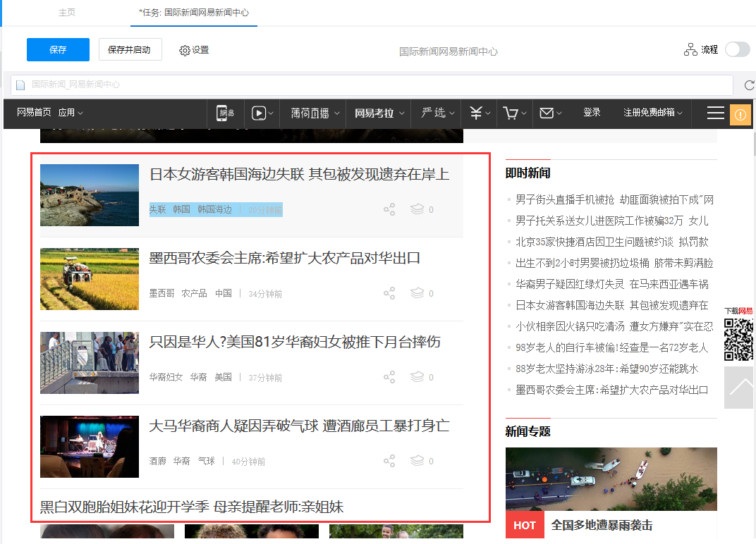The width and height of the screenshot is (756, 544).
Task: Toggle the 流程 switch on
Action: 737,49
